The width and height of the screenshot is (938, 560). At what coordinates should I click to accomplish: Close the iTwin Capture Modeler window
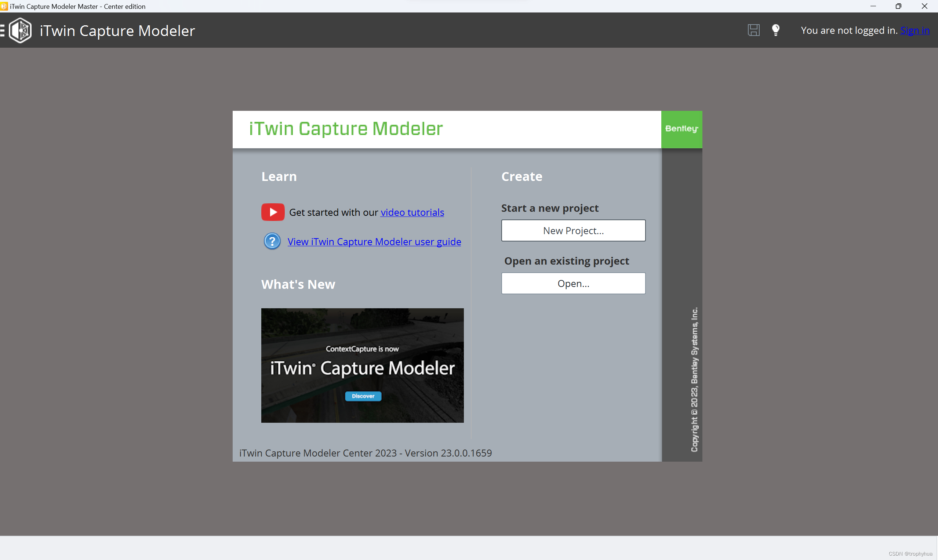point(924,6)
